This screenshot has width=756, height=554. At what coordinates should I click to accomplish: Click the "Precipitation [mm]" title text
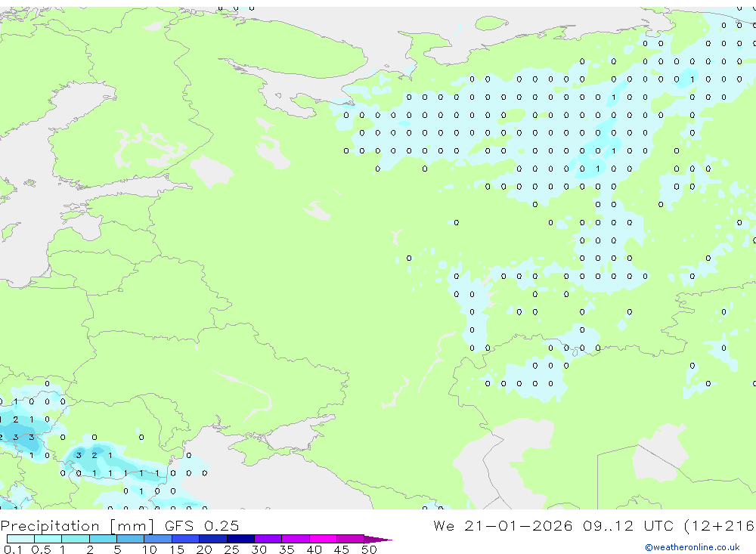77,525
